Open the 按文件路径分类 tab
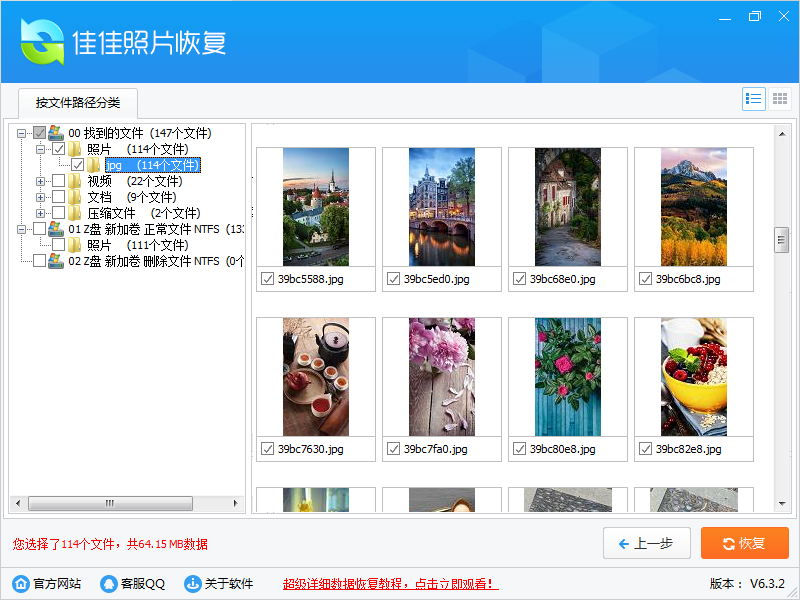This screenshot has height=600, width=800. click(x=78, y=103)
